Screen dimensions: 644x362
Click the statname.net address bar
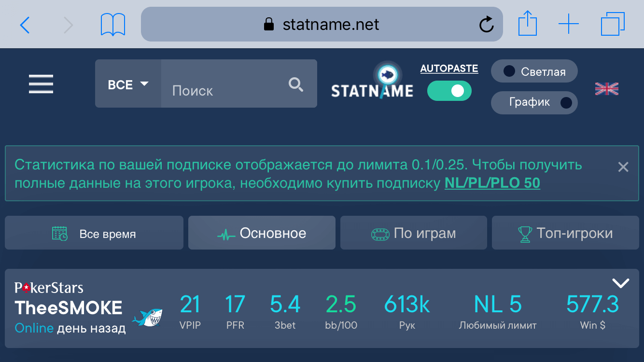pos(322,24)
